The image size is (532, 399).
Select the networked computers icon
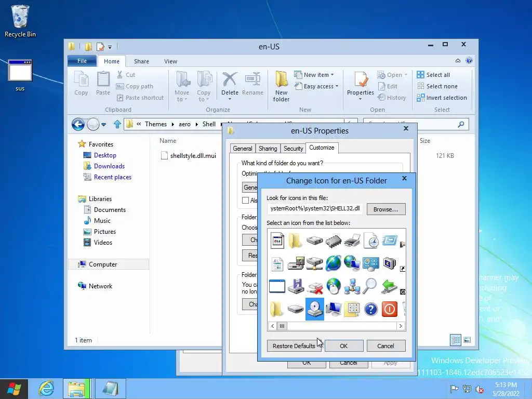(352, 287)
